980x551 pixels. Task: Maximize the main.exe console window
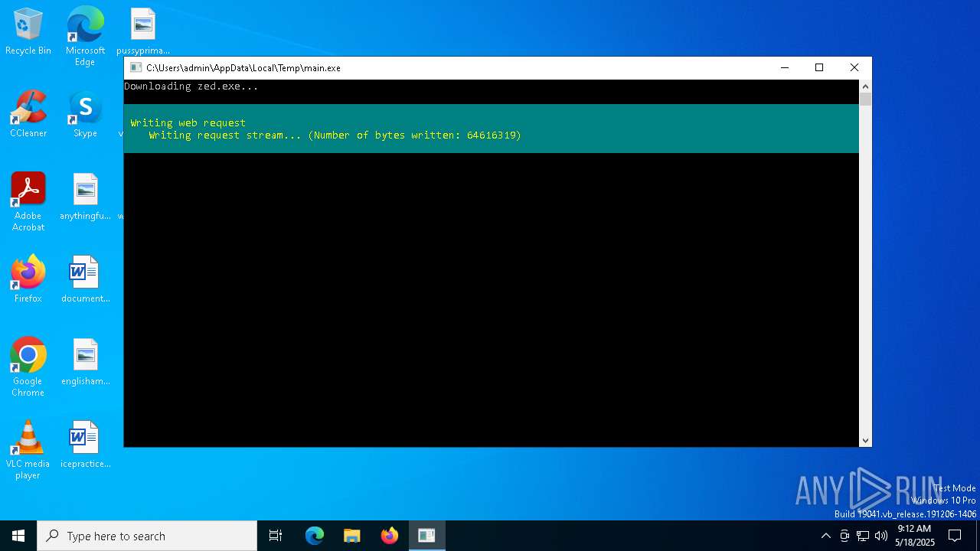pyautogui.click(x=819, y=68)
